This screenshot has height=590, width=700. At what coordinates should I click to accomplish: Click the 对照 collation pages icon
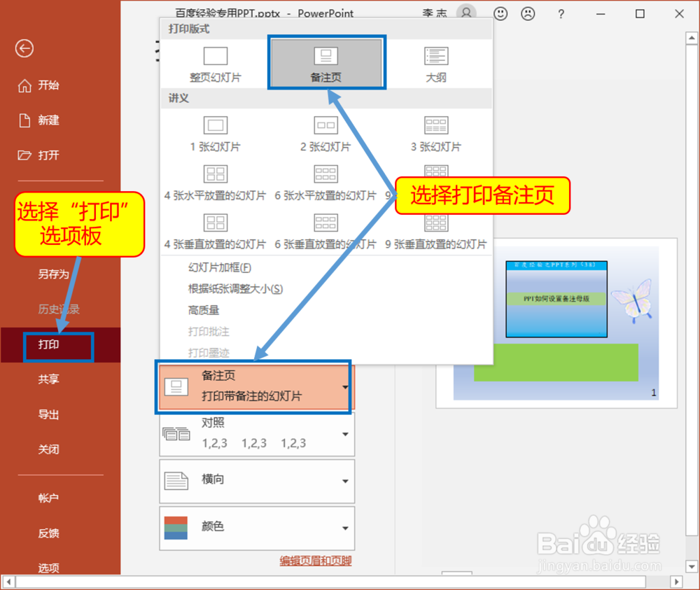[176, 433]
